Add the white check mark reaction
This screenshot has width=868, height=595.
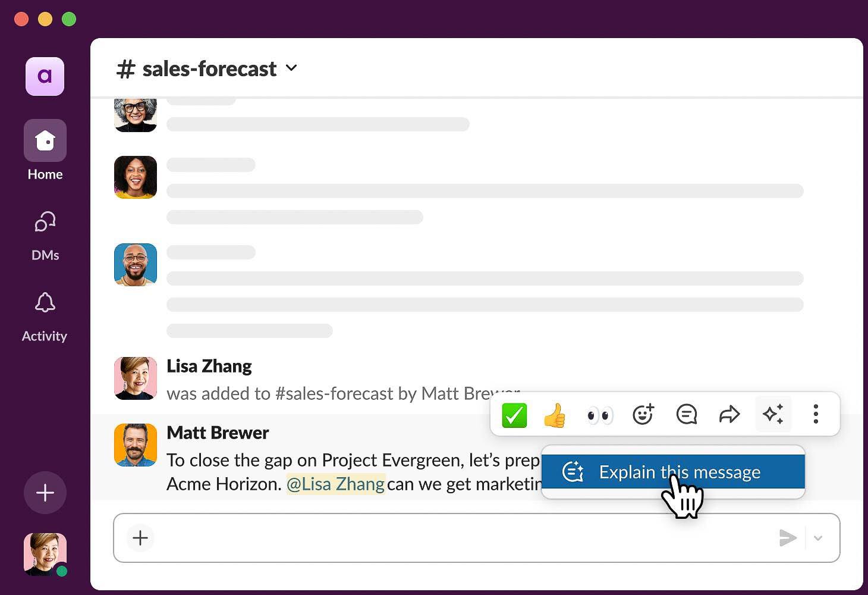pos(514,415)
